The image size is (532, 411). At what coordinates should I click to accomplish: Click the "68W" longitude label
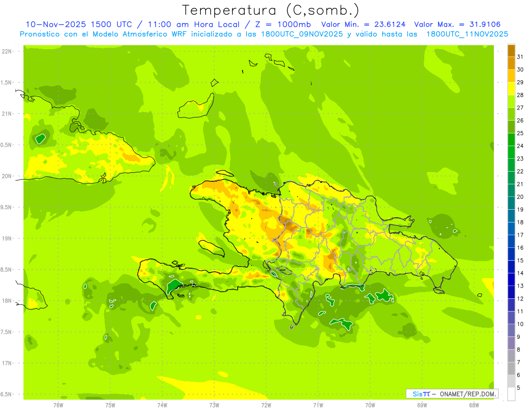[474, 405]
